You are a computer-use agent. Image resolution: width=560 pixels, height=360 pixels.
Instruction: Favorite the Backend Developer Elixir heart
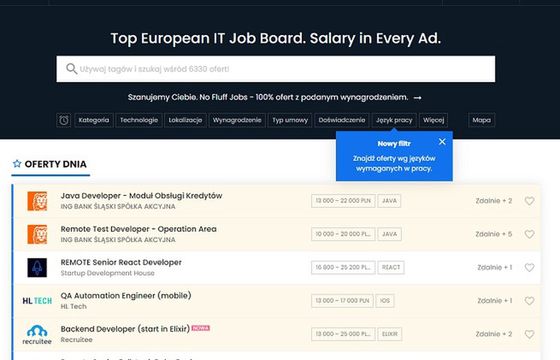529,334
